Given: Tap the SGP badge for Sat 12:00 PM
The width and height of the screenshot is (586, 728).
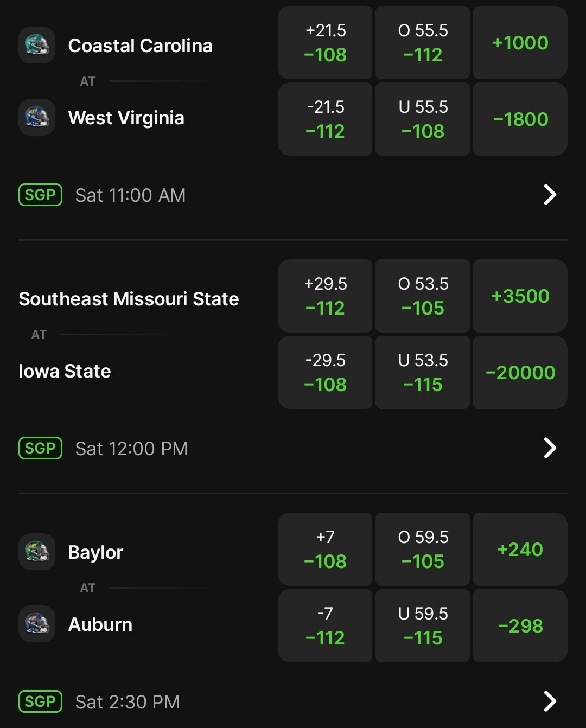Looking at the screenshot, I should tap(41, 448).
